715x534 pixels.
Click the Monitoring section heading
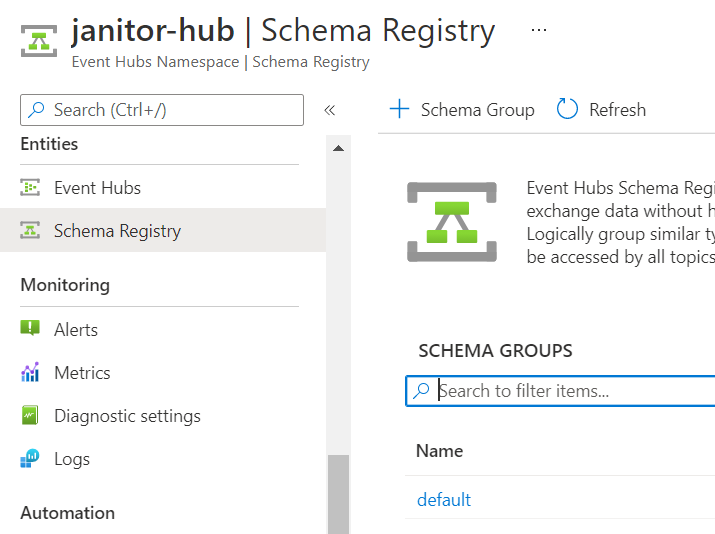pyautogui.click(x=65, y=285)
